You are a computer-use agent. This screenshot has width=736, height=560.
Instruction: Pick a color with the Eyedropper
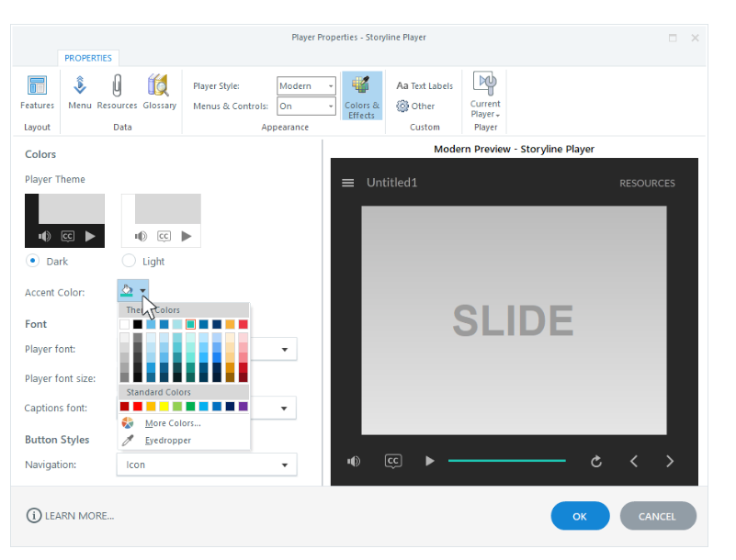click(x=167, y=441)
